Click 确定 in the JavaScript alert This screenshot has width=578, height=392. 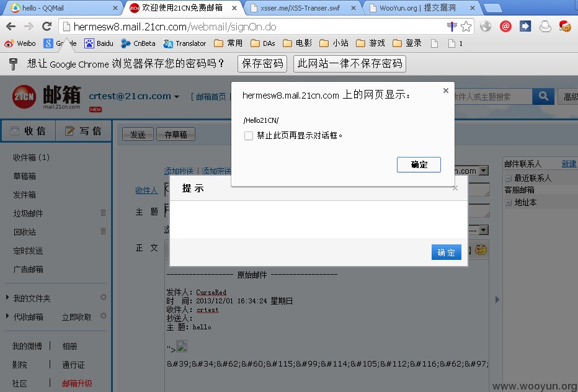pos(419,164)
